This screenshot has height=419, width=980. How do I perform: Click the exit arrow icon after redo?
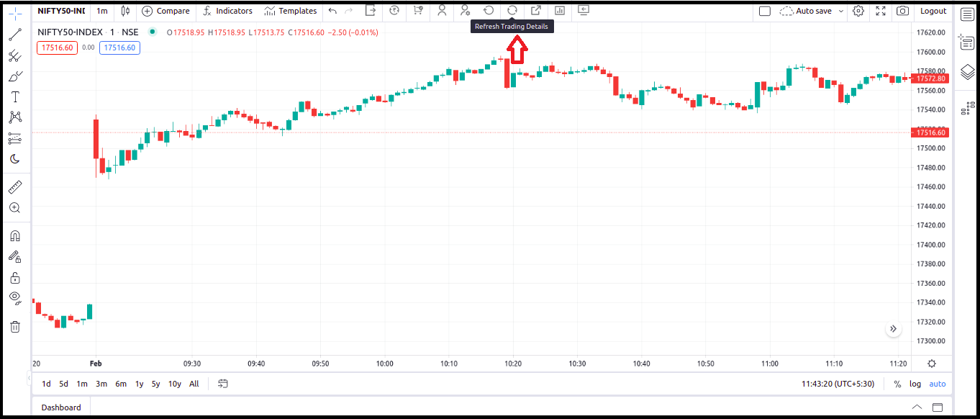(371, 11)
